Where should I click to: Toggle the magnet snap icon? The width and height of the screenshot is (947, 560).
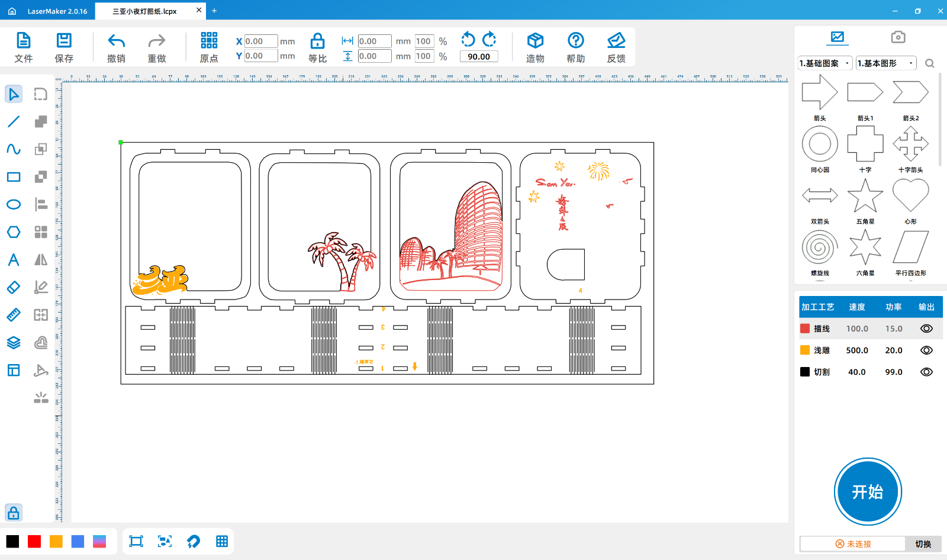pyautogui.click(x=194, y=541)
